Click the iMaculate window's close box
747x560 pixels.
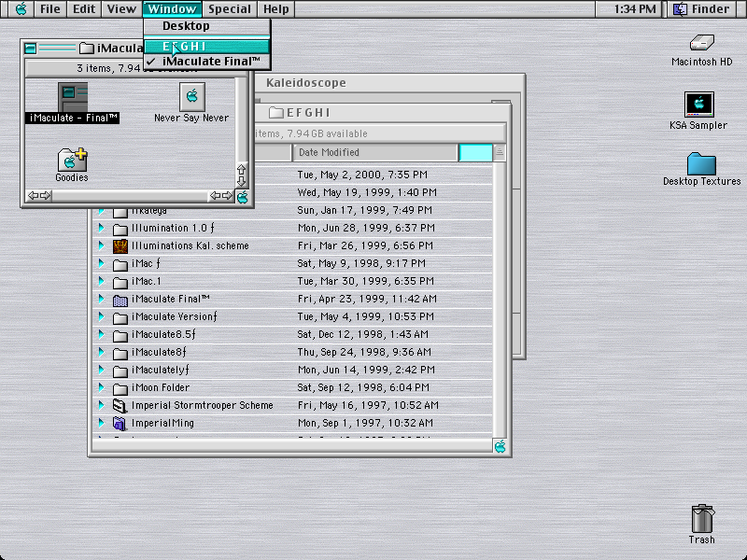click(31, 49)
